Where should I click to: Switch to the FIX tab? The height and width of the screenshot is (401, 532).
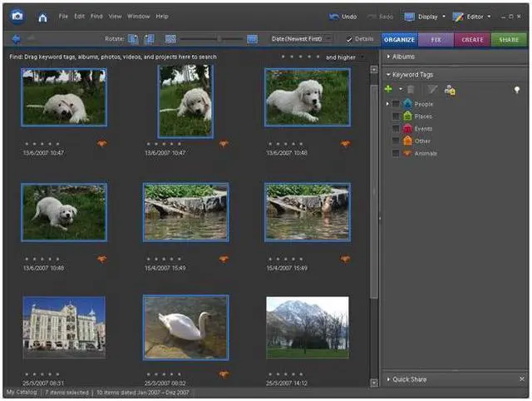click(436, 39)
